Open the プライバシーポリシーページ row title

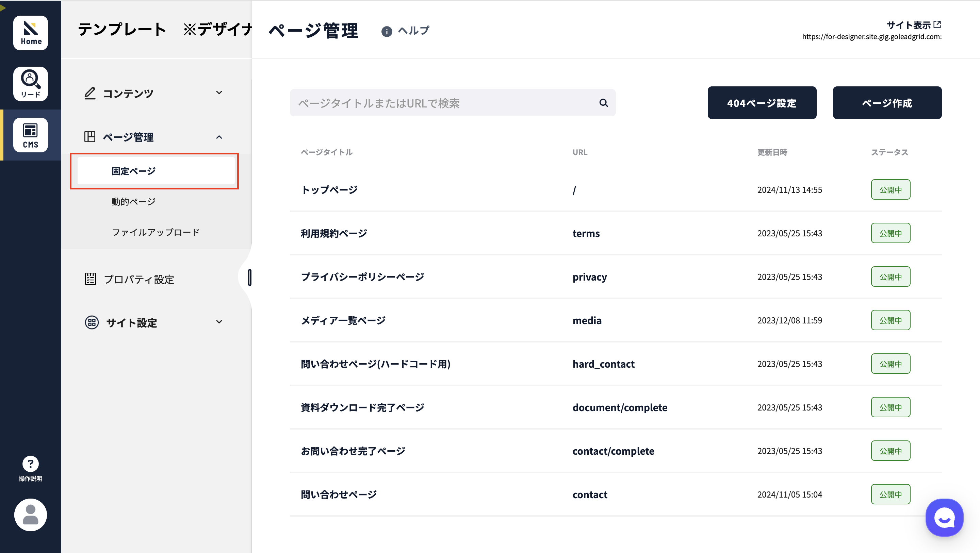[x=362, y=277]
